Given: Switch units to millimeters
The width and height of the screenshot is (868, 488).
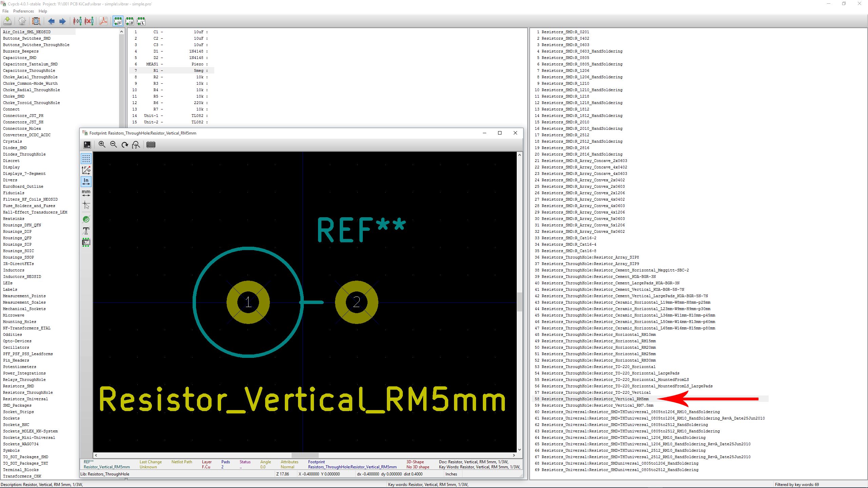Looking at the screenshot, I should tap(86, 193).
